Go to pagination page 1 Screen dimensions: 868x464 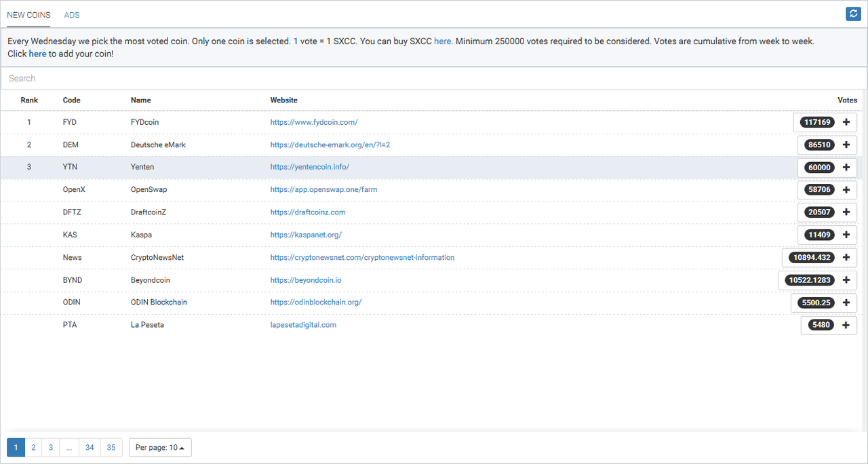click(x=16, y=448)
